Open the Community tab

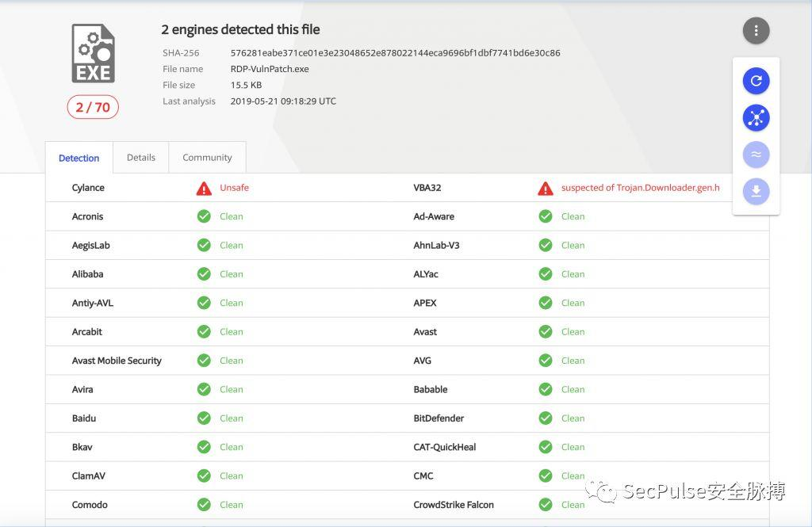coord(207,158)
